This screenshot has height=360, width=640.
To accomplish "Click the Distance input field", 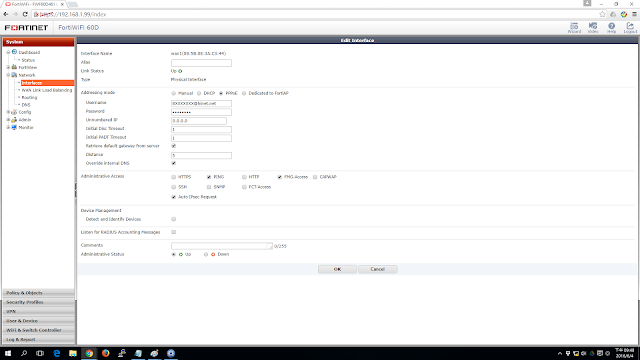I will [x=201, y=156].
